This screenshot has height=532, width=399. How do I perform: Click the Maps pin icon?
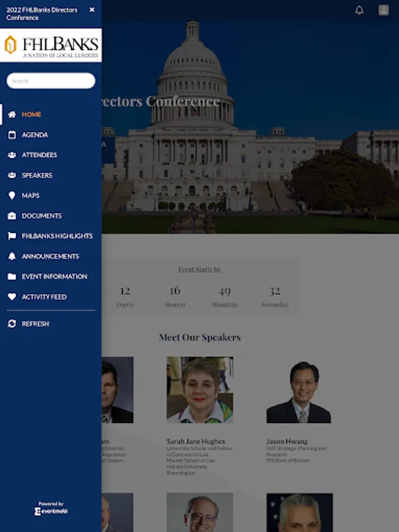(12, 196)
